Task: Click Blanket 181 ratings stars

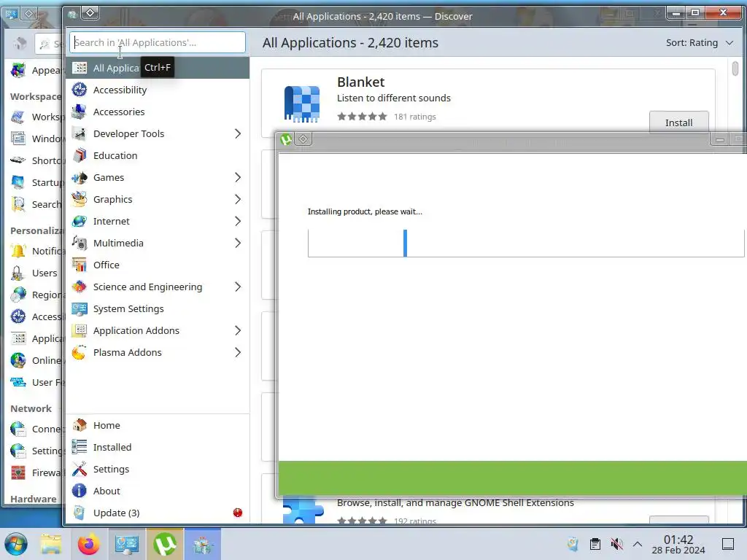Action: click(362, 117)
